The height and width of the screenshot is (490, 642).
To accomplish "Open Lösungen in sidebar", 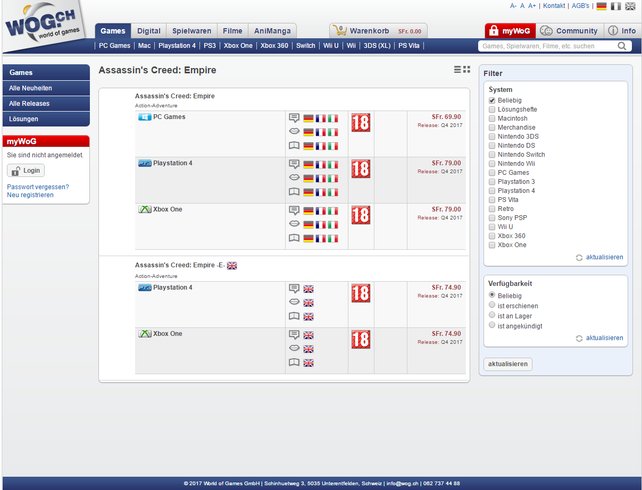I will (46, 119).
